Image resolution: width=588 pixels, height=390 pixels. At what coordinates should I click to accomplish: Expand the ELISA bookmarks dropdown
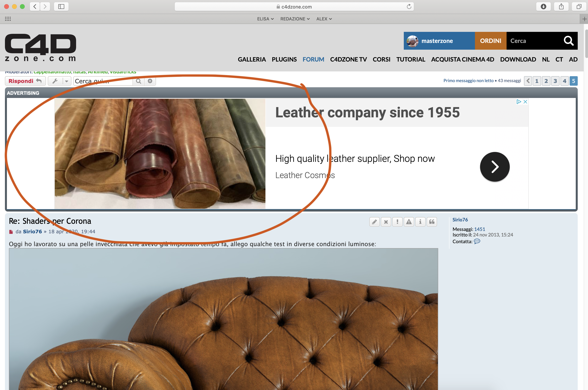click(x=265, y=19)
